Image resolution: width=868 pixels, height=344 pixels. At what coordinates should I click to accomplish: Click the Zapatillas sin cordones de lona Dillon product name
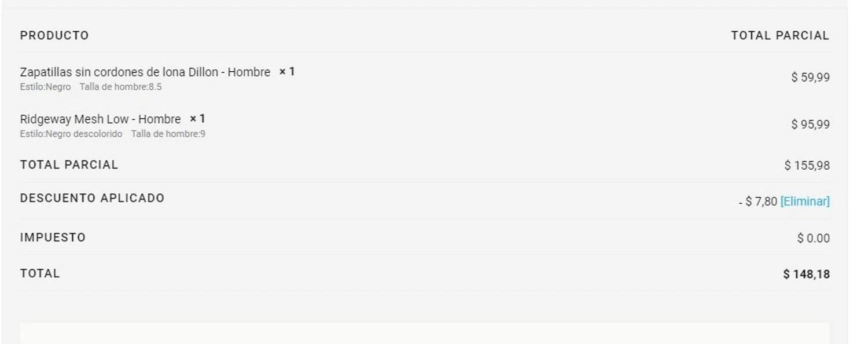coord(145,72)
